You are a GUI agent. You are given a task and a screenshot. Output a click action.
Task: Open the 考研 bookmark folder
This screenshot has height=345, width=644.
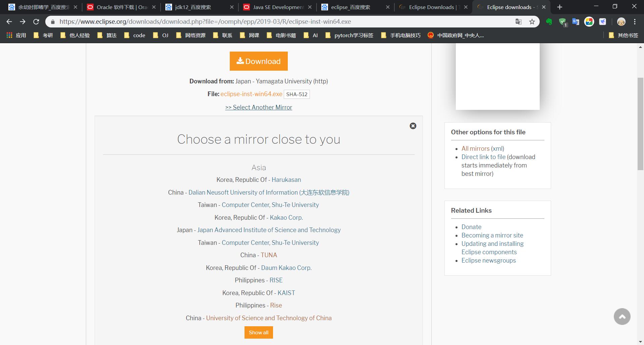tap(43, 35)
